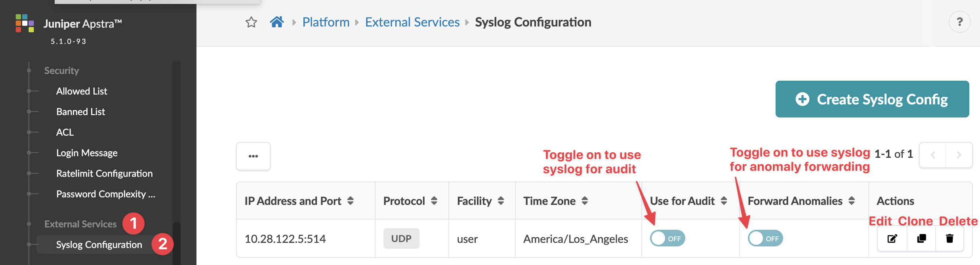Open the three-dot options button
The width and height of the screenshot is (980, 265).
coord(253,156)
